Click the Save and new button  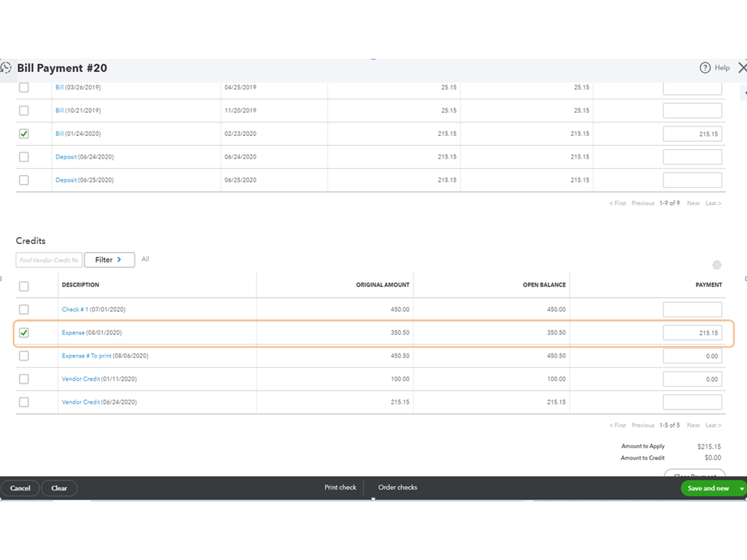click(x=708, y=488)
